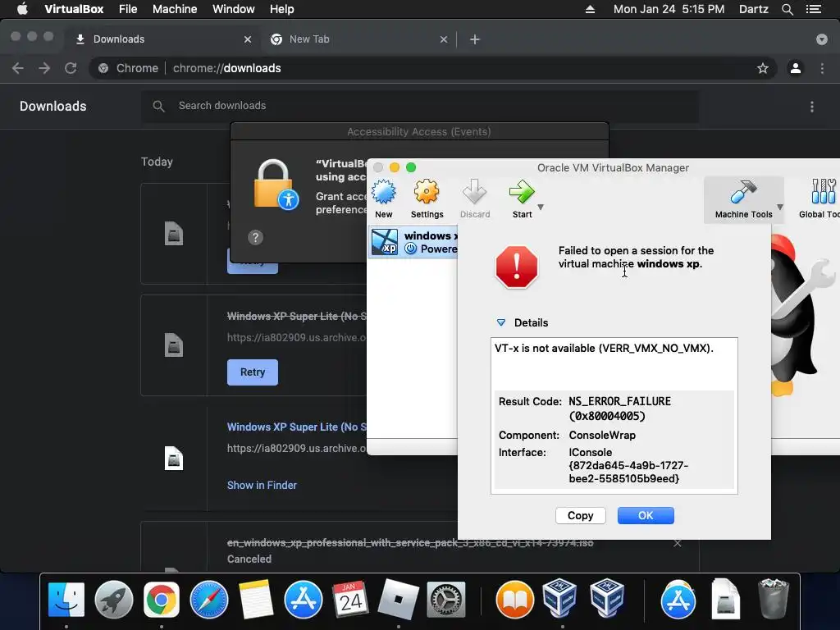This screenshot has width=840, height=630.
Task: Open Notes from the Dock
Action: tap(256, 600)
